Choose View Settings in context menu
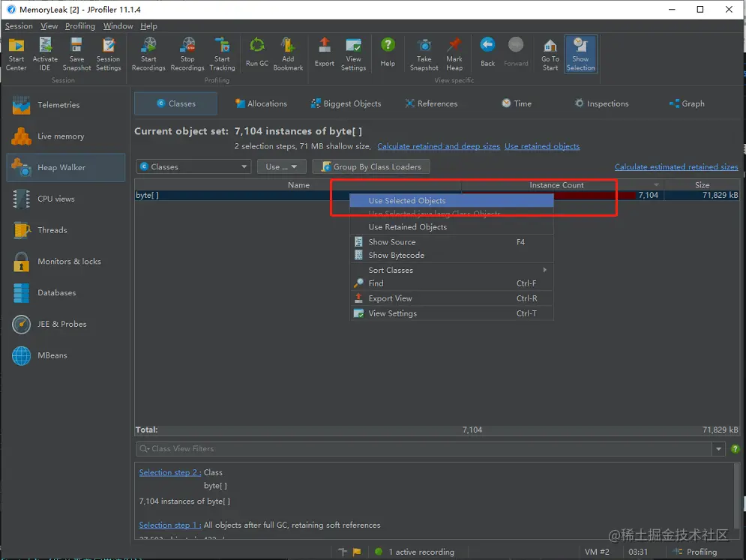This screenshot has width=746, height=560. [x=451, y=313]
